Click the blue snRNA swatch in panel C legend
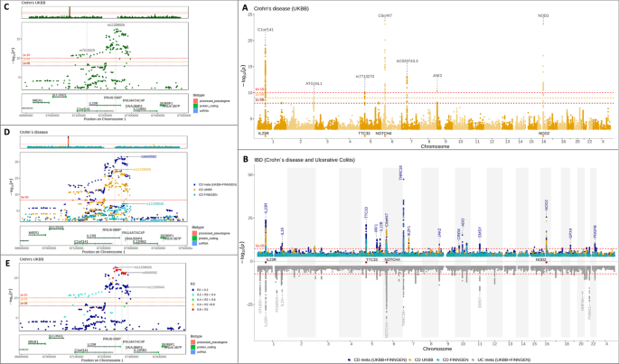The image size is (619, 364). click(194, 111)
